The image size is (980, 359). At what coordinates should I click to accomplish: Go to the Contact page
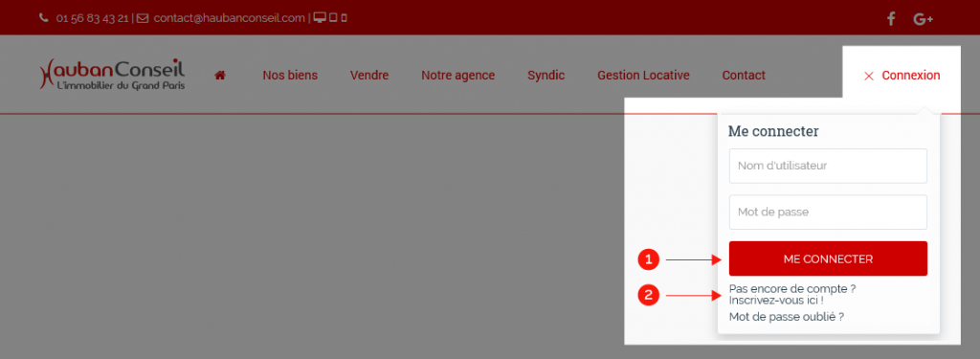(744, 76)
